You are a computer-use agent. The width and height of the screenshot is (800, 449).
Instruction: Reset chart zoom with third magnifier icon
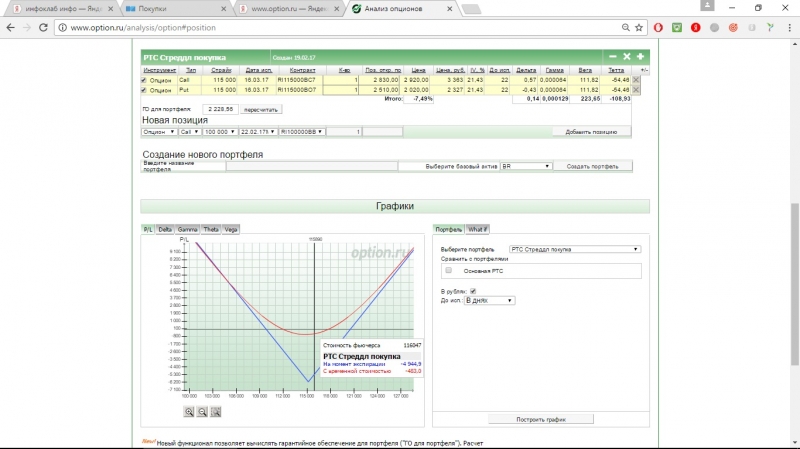[215, 412]
